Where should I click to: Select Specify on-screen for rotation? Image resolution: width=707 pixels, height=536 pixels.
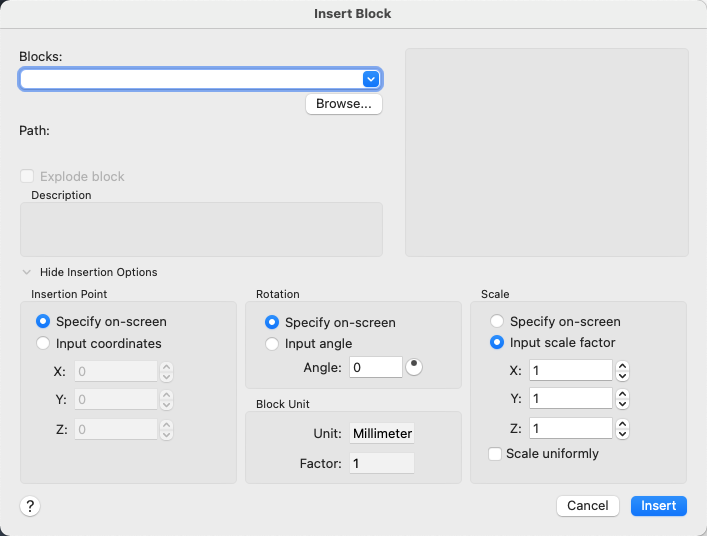pos(272,323)
